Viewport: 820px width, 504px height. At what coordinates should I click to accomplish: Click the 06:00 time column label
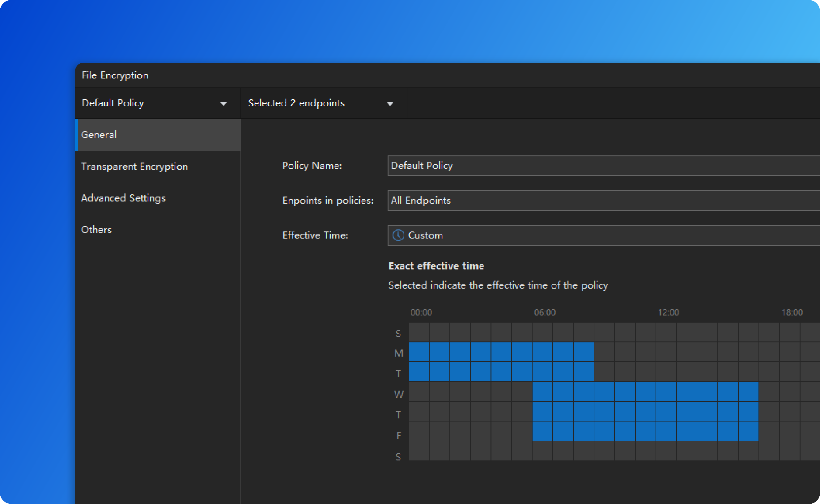coord(545,312)
